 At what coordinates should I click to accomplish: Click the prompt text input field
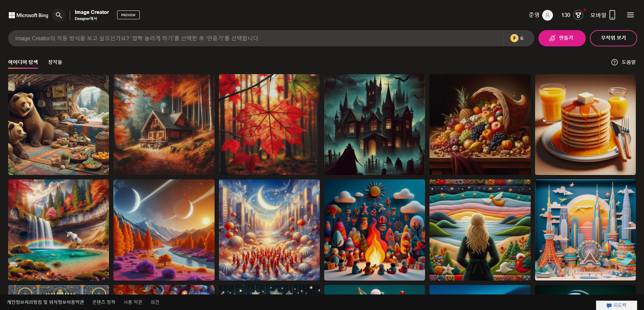(x=256, y=38)
